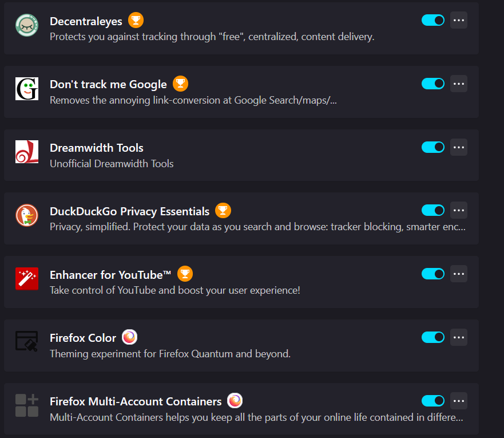The height and width of the screenshot is (438, 504).
Task: Click the Decentraleyes eye icon
Action: 27,25
